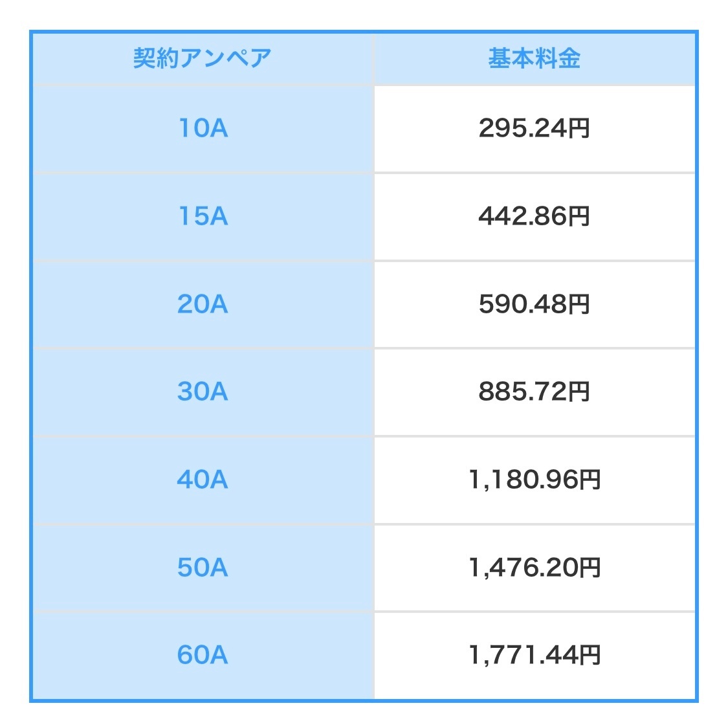Screen dimensions: 728x721
Task: Click the 円 symbol after 295.24
Action: click(x=579, y=128)
